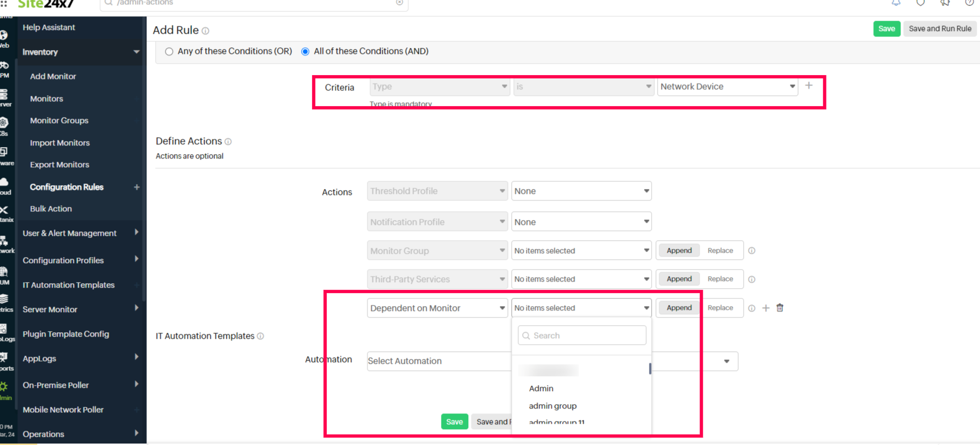
Task: Click the top green Save button
Action: coord(886,29)
